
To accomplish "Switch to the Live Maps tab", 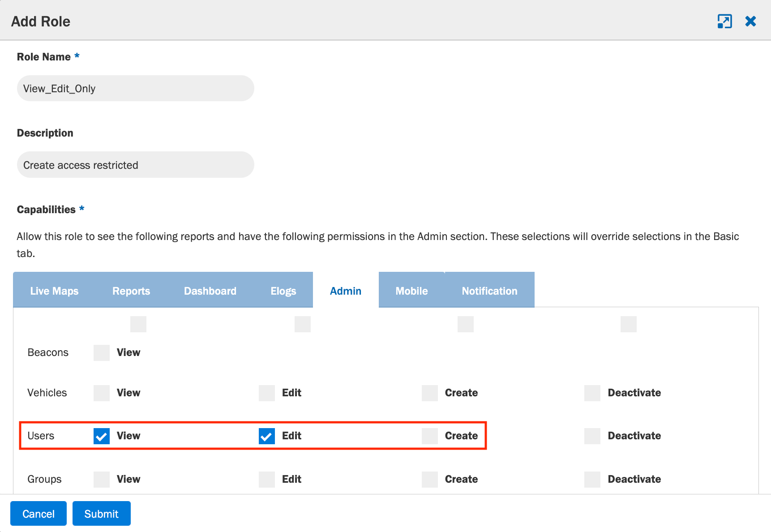I will point(54,291).
